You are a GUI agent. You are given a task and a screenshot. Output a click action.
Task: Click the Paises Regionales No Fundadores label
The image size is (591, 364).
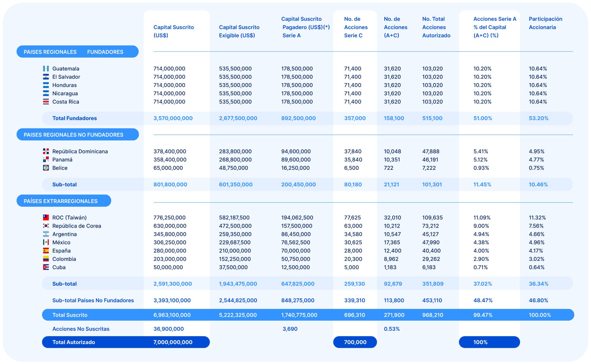coord(77,135)
